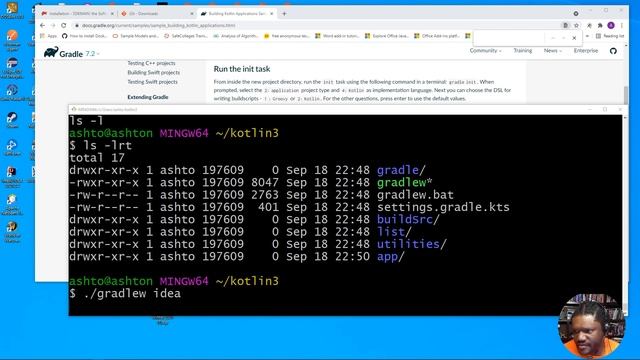Open the 'Word add-in tutori...' bookmark

[x=337, y=36]
